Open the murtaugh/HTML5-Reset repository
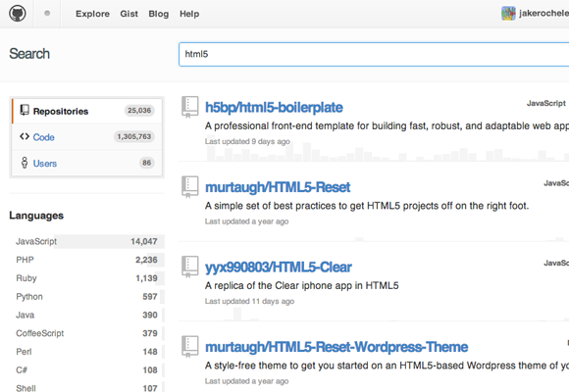569x392 pixels. coord(278,187)
